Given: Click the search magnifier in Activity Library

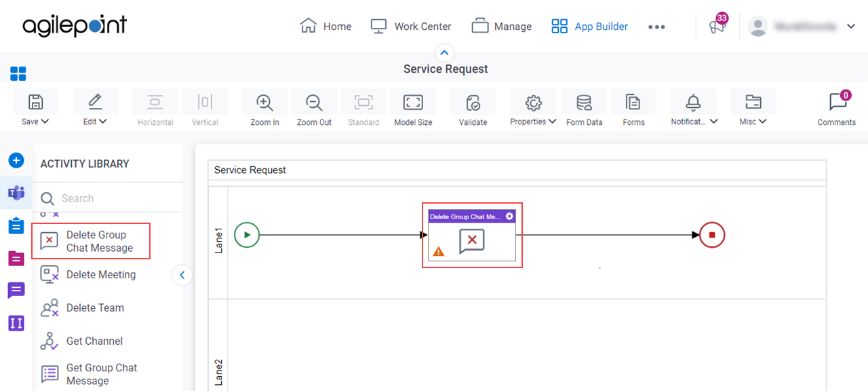Looking at the screenshot, I should click(47, 198).
